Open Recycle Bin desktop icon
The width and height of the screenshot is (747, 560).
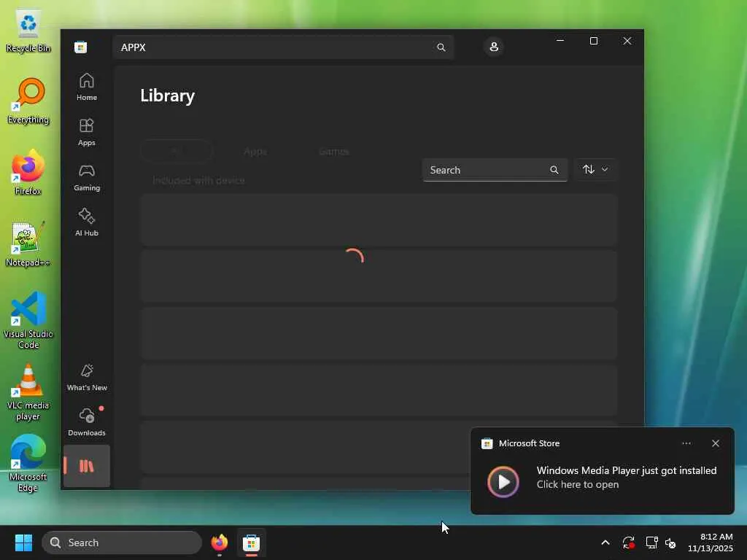click(x=28, y=31)
